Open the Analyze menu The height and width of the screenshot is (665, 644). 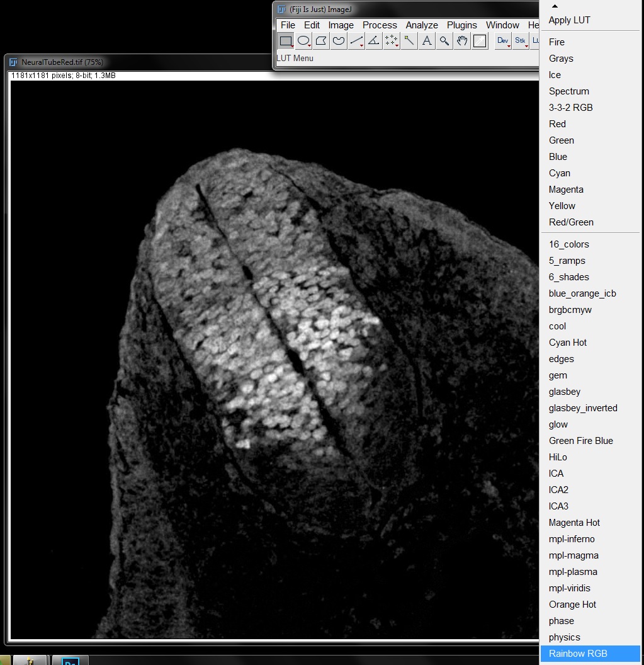point(421,25)
